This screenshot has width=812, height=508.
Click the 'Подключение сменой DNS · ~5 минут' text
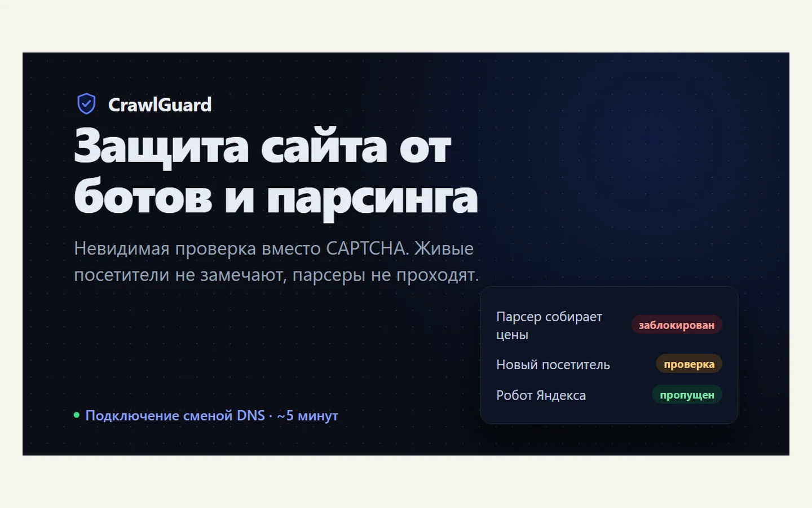point(211,415)
